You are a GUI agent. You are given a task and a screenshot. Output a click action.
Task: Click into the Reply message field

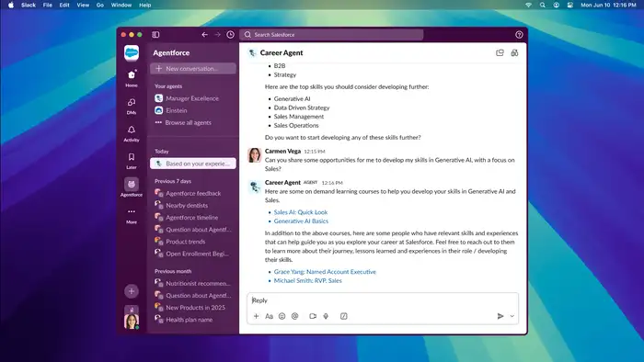[x=383, y=300]
